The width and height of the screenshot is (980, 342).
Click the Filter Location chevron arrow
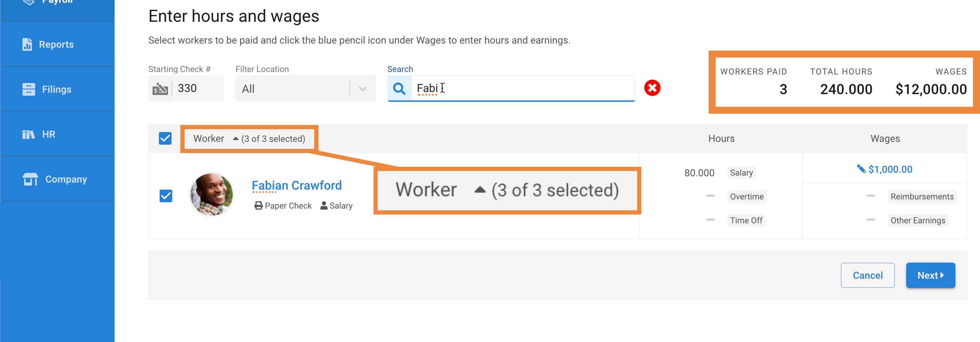pyautogui.click(x=362, y=89)
